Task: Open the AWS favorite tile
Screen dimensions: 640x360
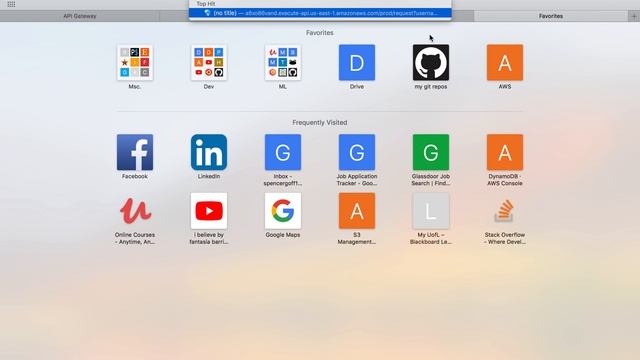Action: pyautogui.click(x=505, y=62)
